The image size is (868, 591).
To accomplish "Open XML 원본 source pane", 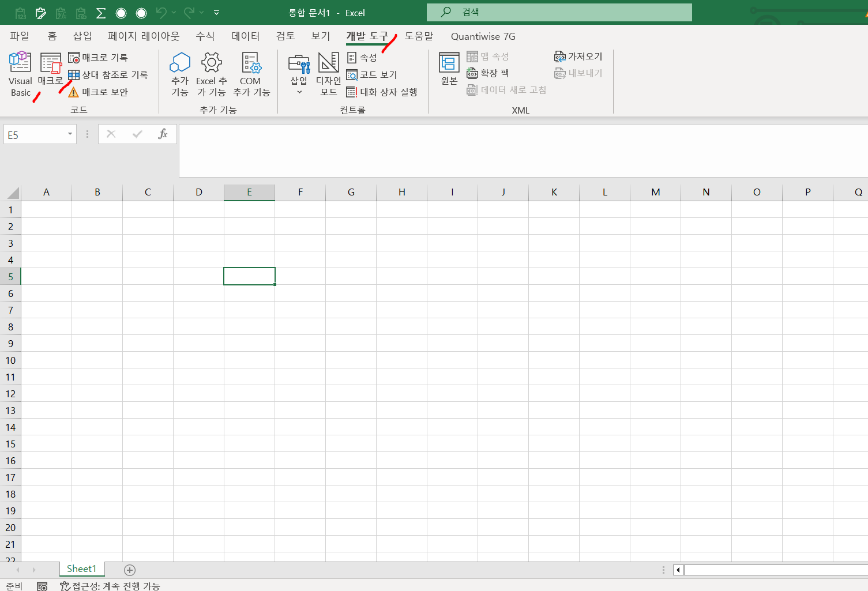I will 449,69.
